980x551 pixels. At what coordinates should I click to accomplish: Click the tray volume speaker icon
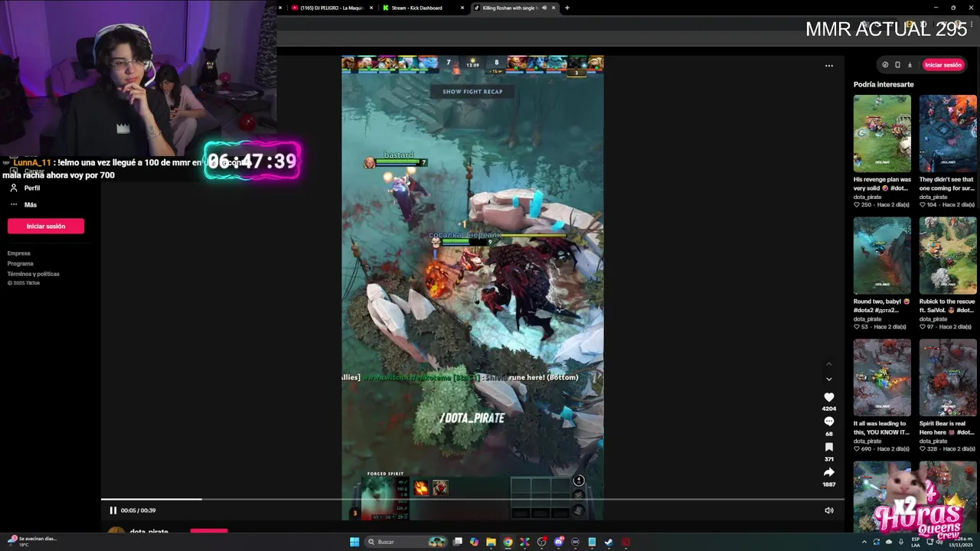pyautogui.click(x=939, y=542)
